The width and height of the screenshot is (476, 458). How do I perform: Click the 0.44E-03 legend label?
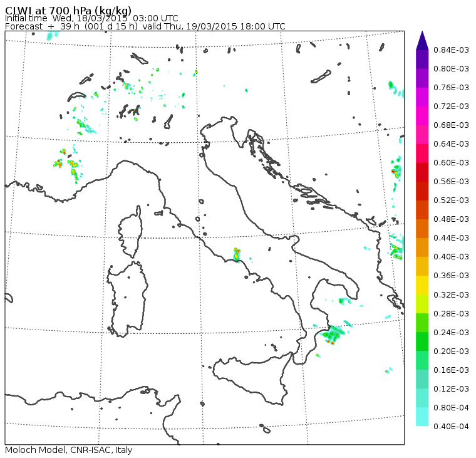point(451,238)
